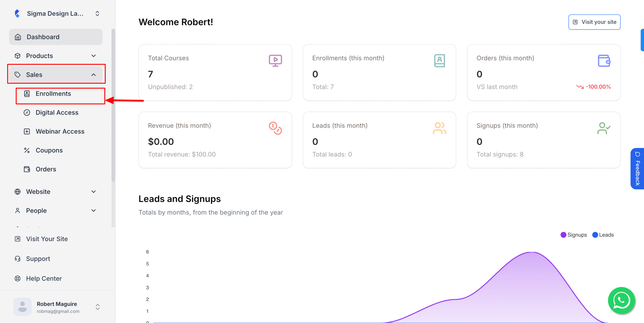Screen dimensions: 644x323
Task: Toggle the Leads legend swatch
Action: (x=595, y=235)
